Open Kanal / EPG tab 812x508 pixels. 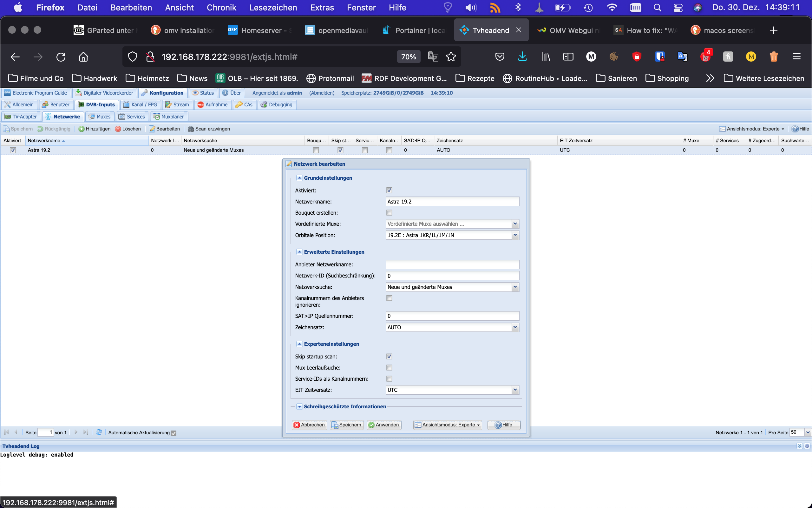(x=141, y=104)
